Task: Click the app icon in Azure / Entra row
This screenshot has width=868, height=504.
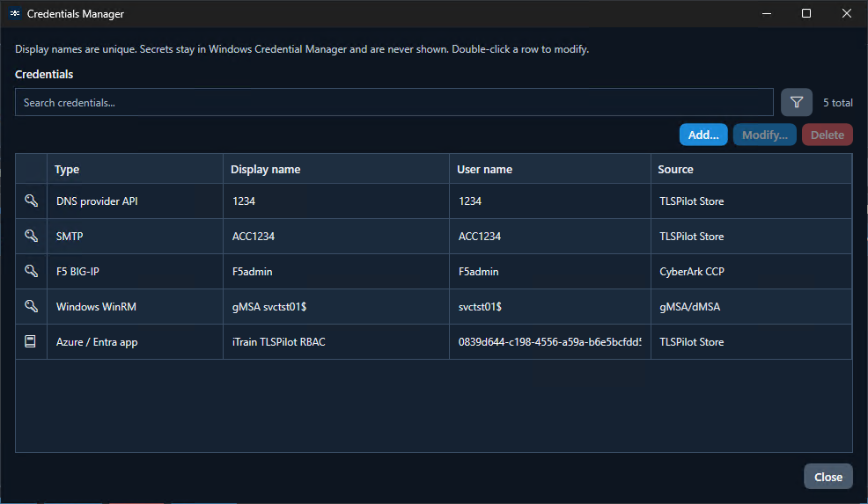Action: pos(31,341)
